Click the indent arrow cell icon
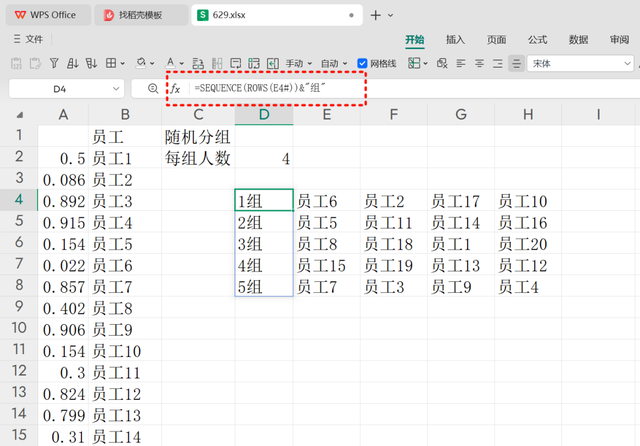The image size is (640, 446). [273, 63]
